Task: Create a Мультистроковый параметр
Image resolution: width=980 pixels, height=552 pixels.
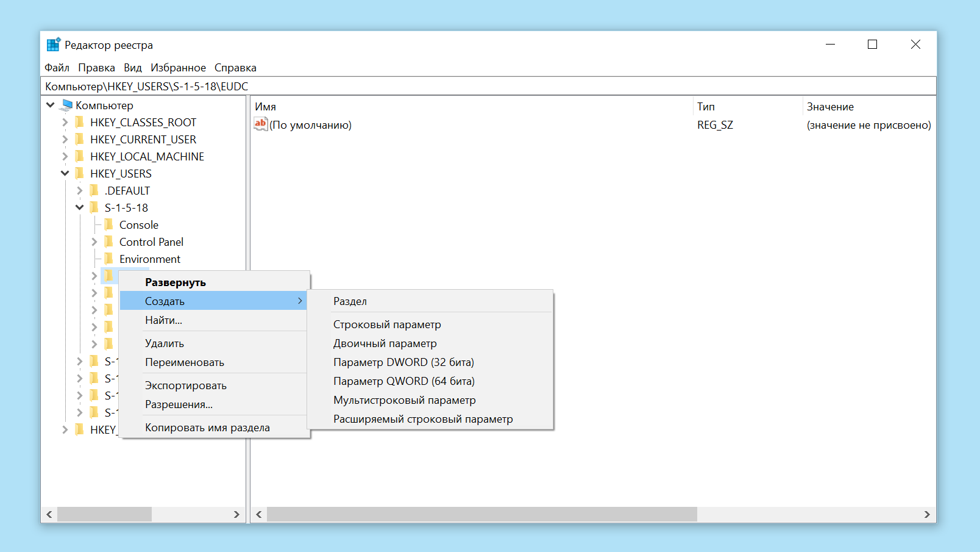Action: (430, 400)
